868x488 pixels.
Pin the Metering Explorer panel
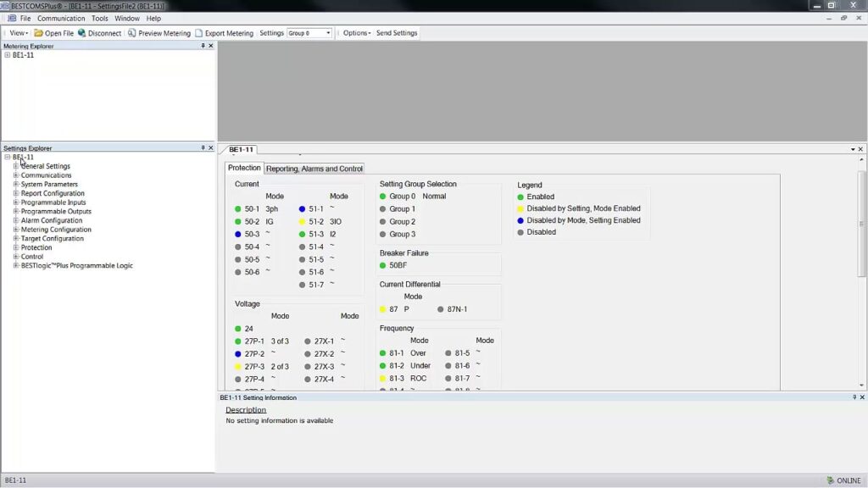pos(203,46)
